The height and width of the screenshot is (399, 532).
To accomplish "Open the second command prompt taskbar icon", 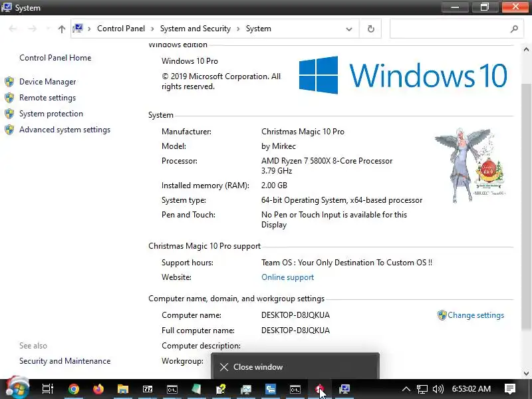I will [295, 389].
